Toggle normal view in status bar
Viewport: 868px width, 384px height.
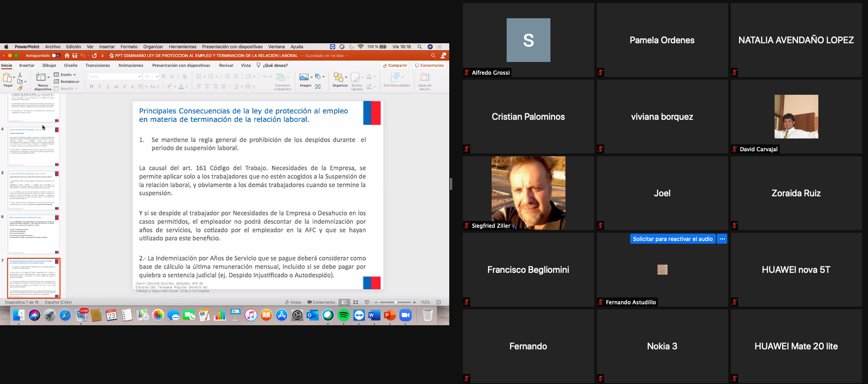coord(344,302)
